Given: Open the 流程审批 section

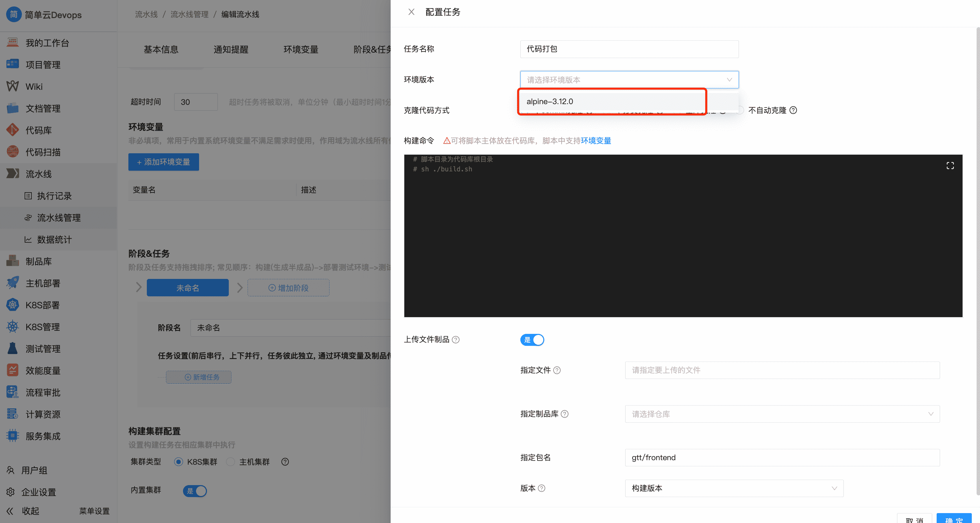Looking at the screenshot, I should point(43,392).
